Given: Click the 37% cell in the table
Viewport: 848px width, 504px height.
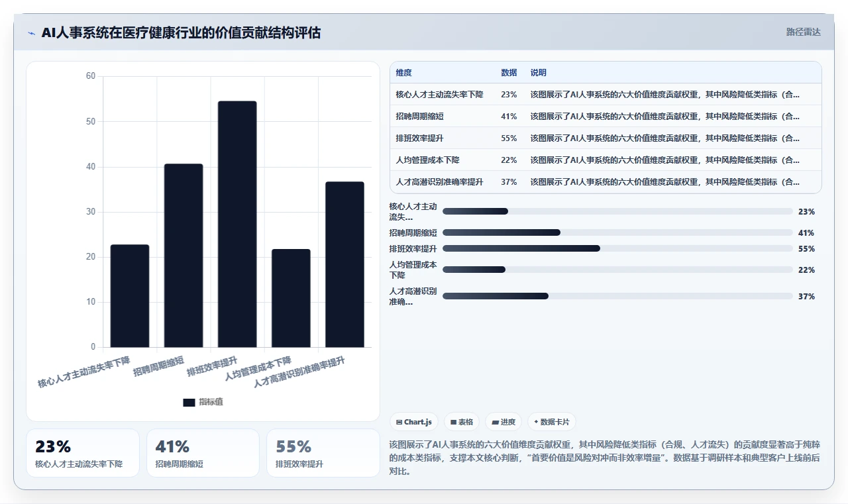Looking at the screenshot, I should click(x=509, y=182).
